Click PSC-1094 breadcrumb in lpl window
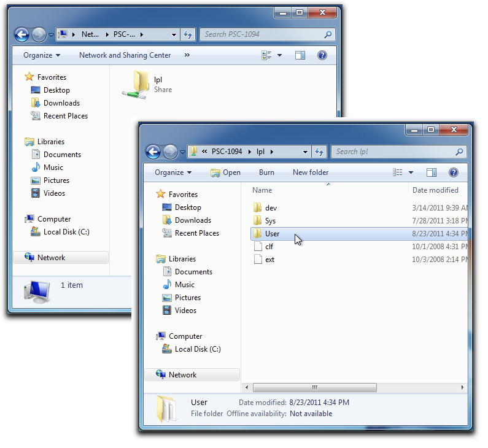The height and width of the screenshot is (448, 488). tap(227, 152)
